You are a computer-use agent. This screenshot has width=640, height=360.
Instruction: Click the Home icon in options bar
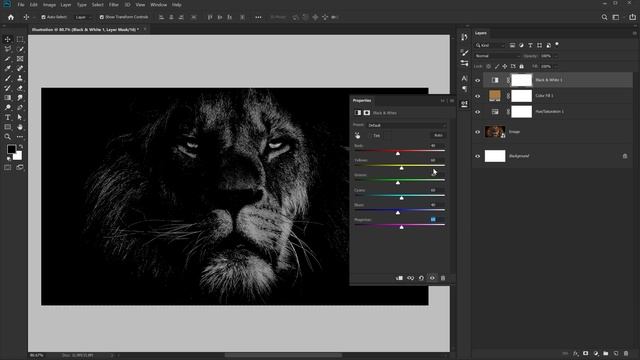pyautogui.click(x=11, y=17)
